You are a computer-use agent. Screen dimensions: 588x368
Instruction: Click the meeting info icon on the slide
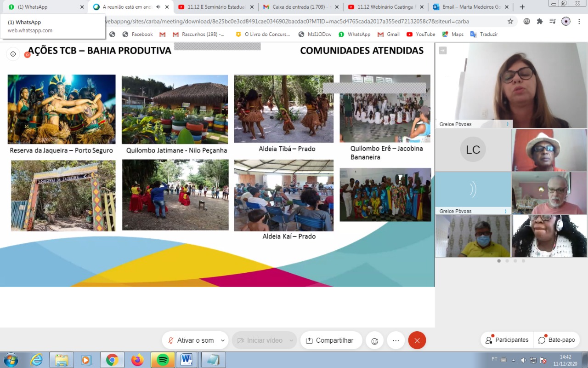click(13, 54)
